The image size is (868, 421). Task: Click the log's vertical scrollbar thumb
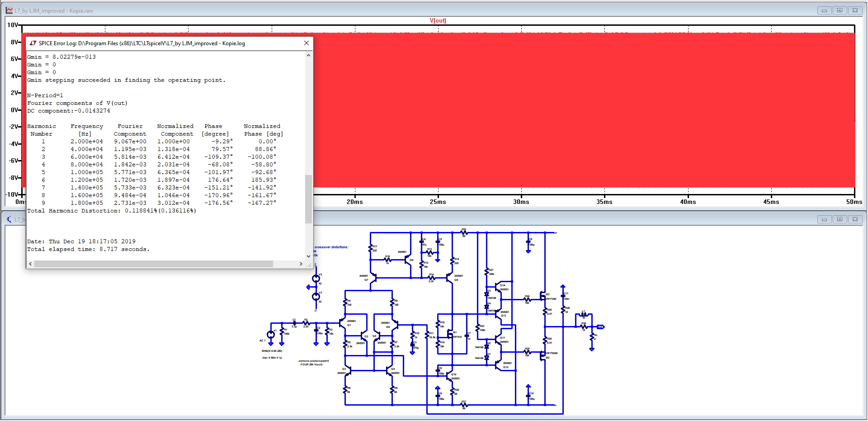[x=309, y=199]
